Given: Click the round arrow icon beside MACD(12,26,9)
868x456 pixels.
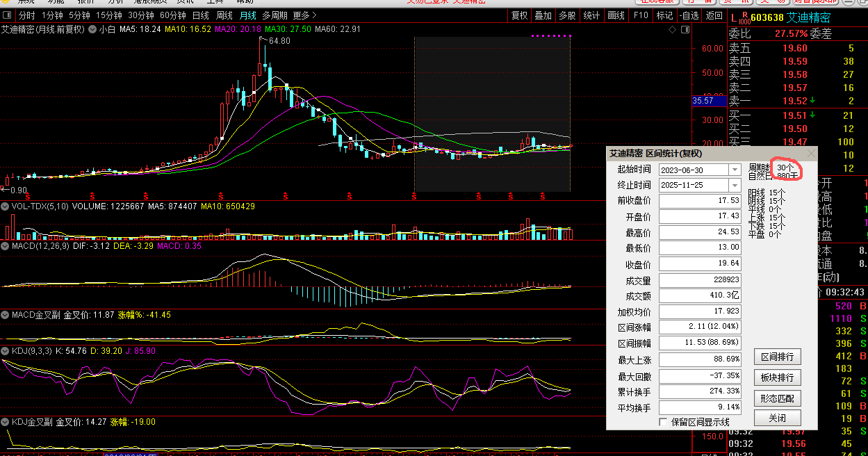Looking at the screenshot, I should [6, 245].
